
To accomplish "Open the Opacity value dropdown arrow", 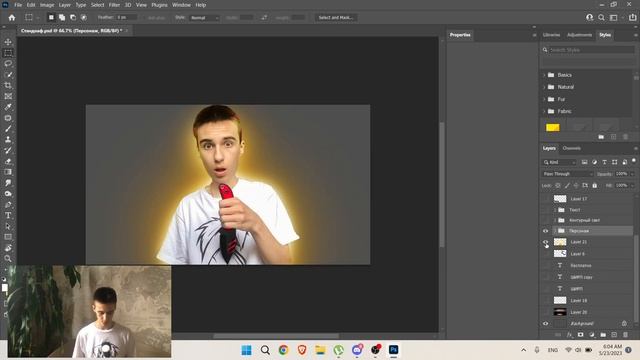I will (632, 174).
